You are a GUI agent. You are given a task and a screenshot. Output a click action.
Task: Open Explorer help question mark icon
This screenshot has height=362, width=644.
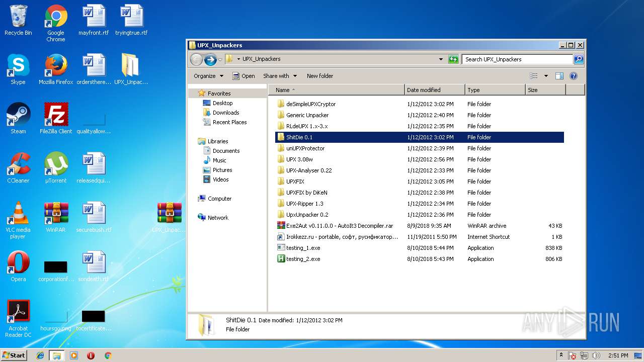[x=573, y=76]
